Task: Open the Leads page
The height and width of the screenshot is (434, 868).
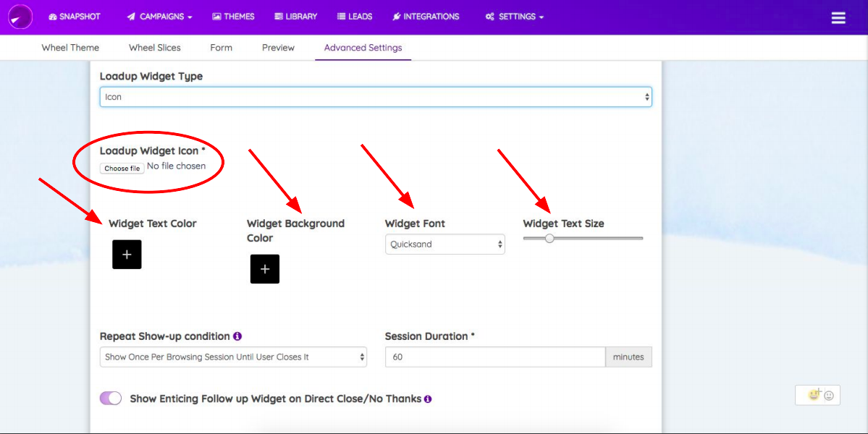Action: point(355,17)
